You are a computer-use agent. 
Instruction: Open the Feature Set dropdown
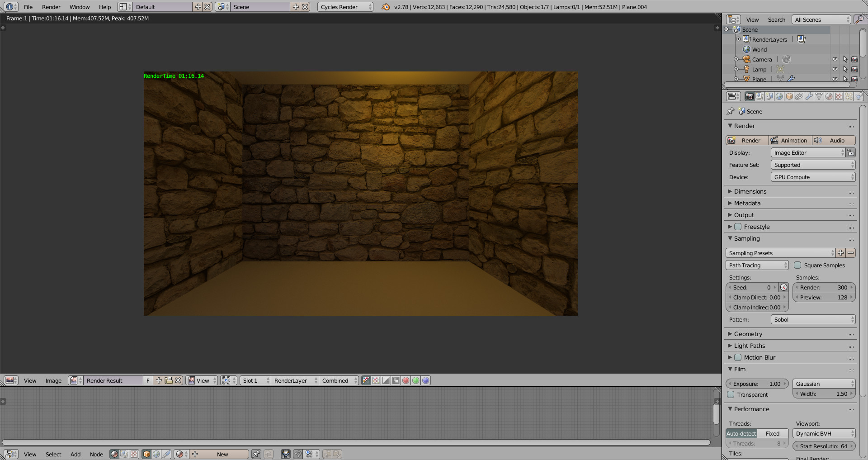point(813,165)
